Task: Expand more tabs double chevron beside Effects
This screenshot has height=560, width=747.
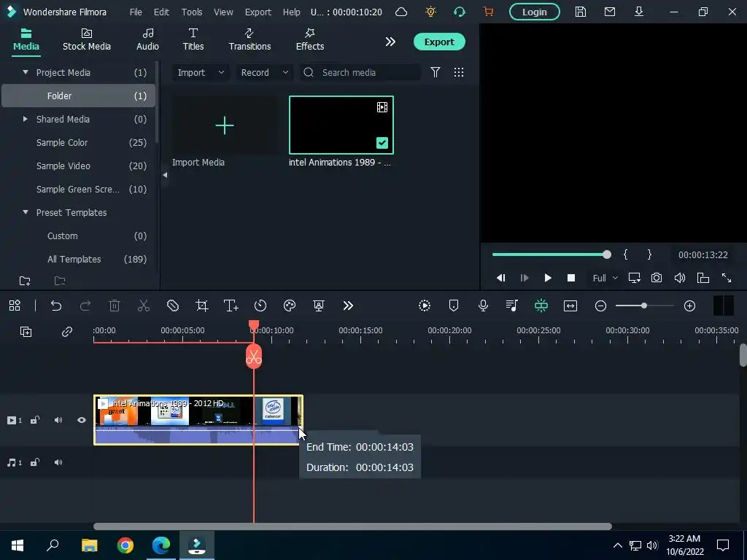Action: tap(390, 42)
